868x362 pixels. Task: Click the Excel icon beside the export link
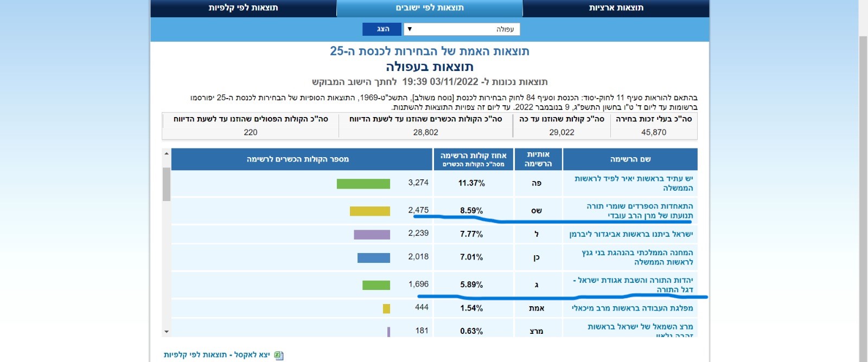click(x=278, y=355)
